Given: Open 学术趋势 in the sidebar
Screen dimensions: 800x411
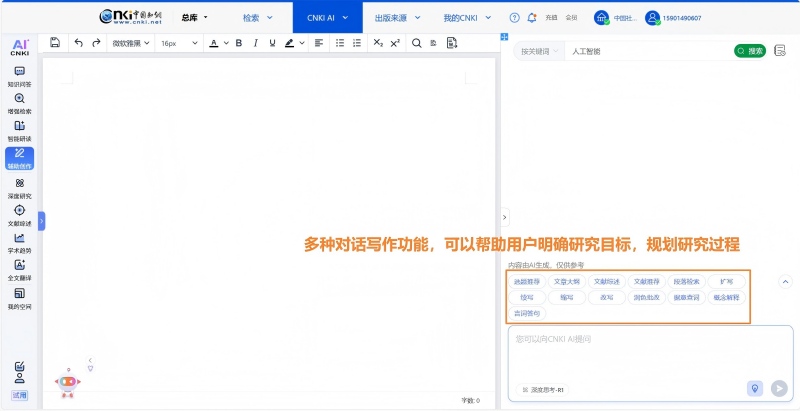Looking at the screenshot, I should (19, 243).
